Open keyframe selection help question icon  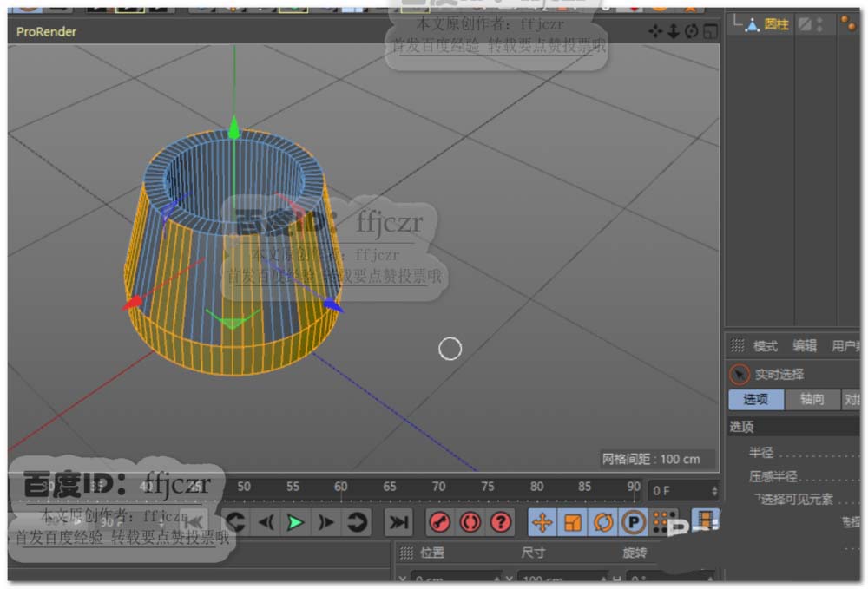click(x=501, y=522)
